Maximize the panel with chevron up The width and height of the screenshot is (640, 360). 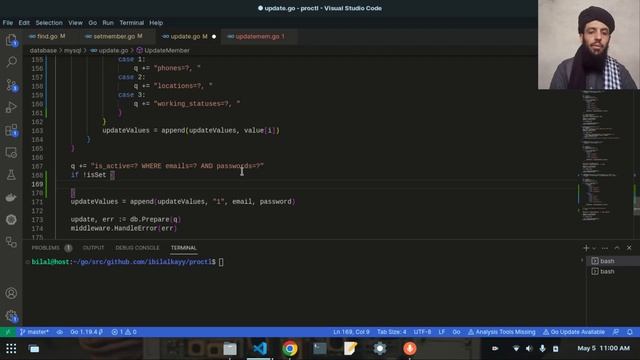pos(617,248)
